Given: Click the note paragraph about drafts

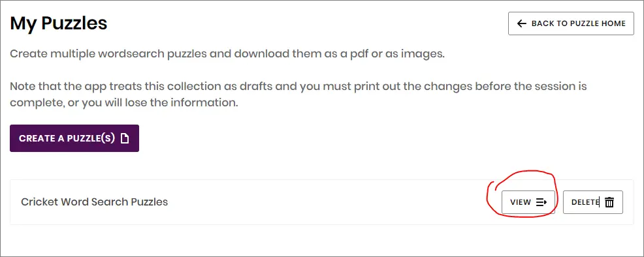Looking at the screenshot, I should tap(298, 95).
